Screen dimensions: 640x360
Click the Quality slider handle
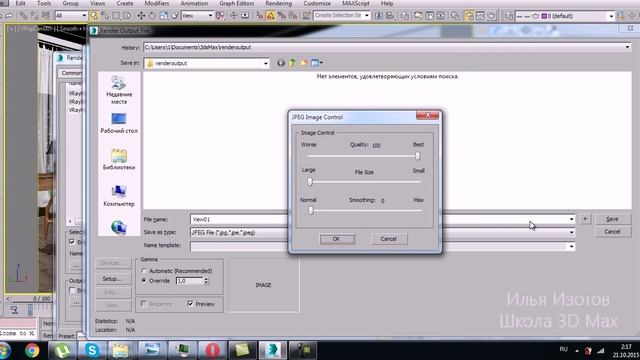(417, 156)
